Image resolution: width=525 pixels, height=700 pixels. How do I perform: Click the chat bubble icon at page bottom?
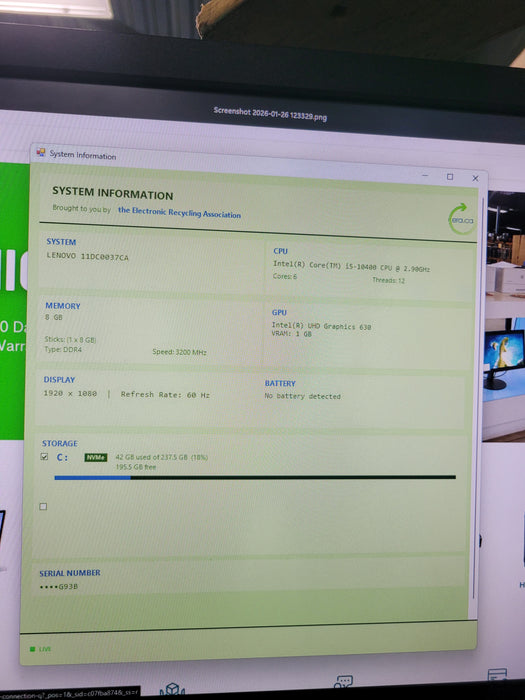[x=343, y=681]
